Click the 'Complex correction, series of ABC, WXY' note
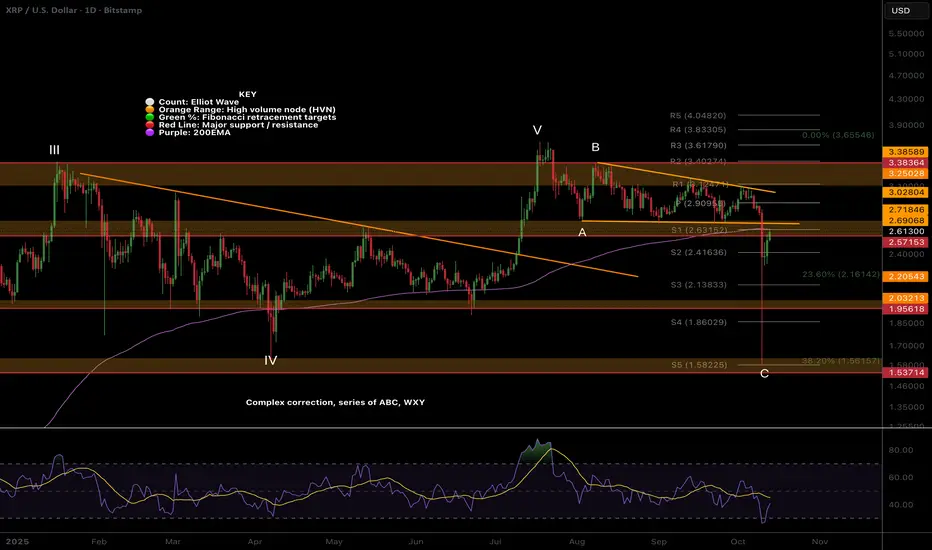 pos(335,403)
